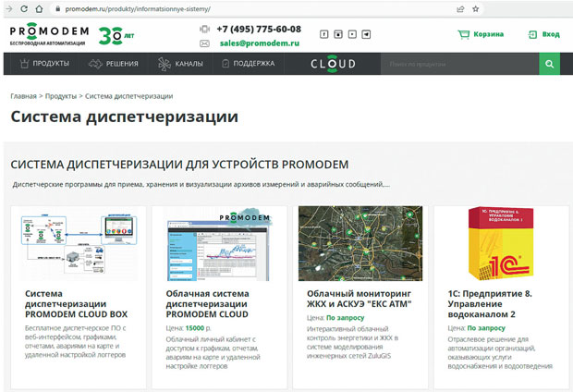The image size is (573, 392).
Task: Open the ЕКС АТМ map thumbnail
Action: pyautogui.click(x=360, y=243)
